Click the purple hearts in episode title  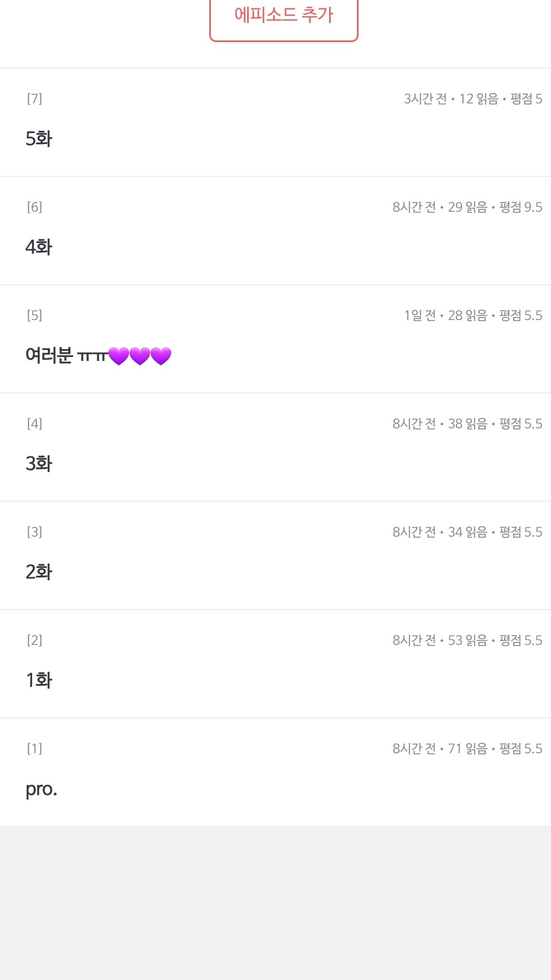tap(140, 356)
